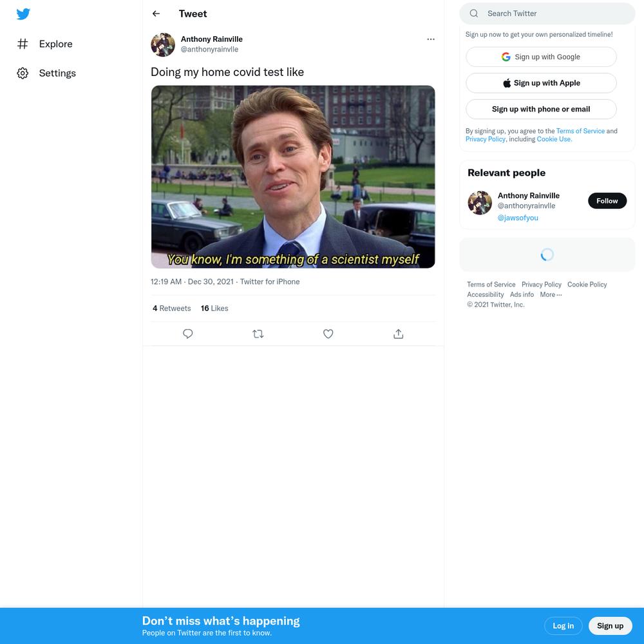
Task: Click the Twitter for iPhone source link
Action: coord(270,282)
